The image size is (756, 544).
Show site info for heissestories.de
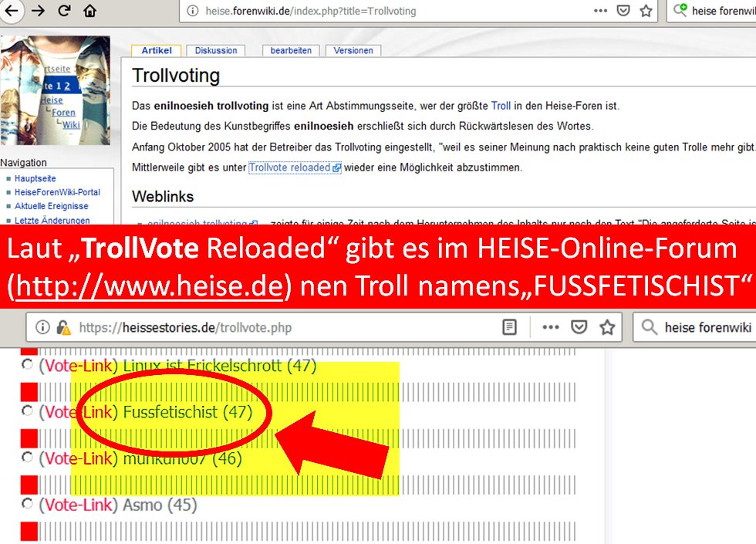click(42, 327)
